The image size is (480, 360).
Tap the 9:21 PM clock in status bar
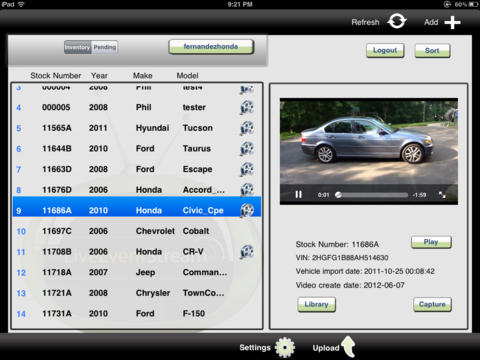coord(240,4)
